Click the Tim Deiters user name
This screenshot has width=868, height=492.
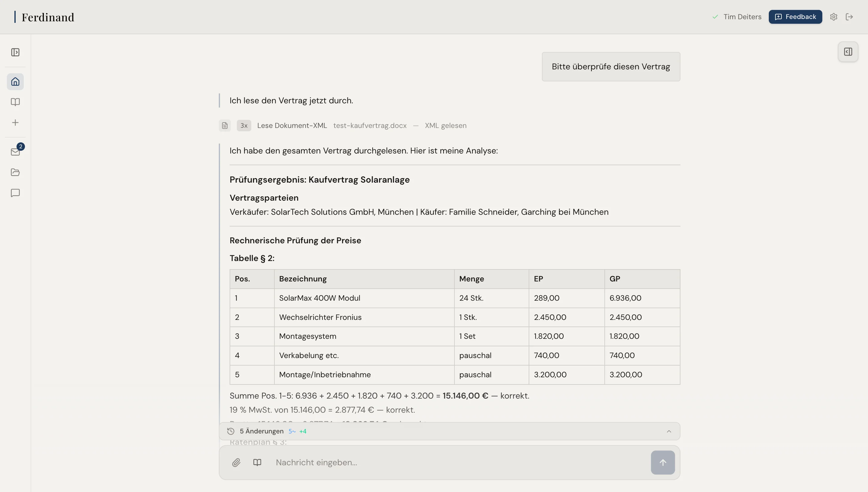coord(742,17)
